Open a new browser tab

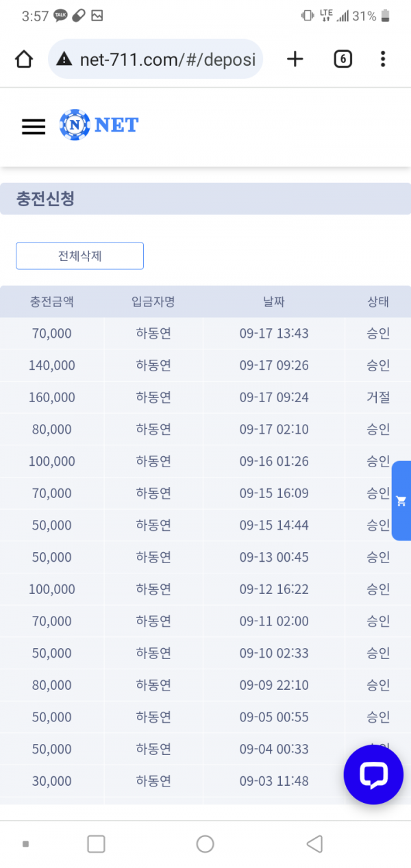point(295,59)
